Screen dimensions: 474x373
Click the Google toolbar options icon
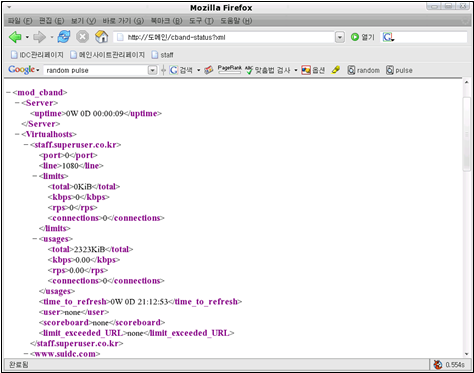coord(313,70)
